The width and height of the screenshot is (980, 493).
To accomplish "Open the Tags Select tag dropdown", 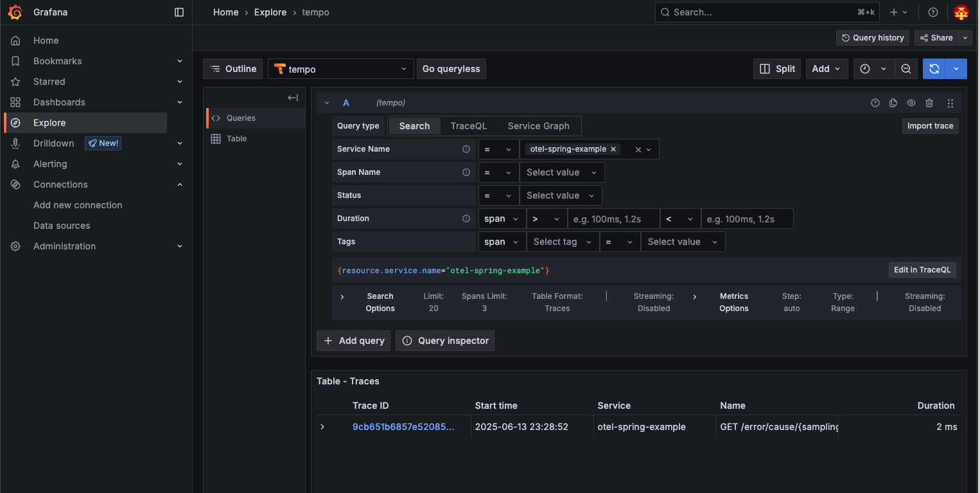I will pos(563,242).
